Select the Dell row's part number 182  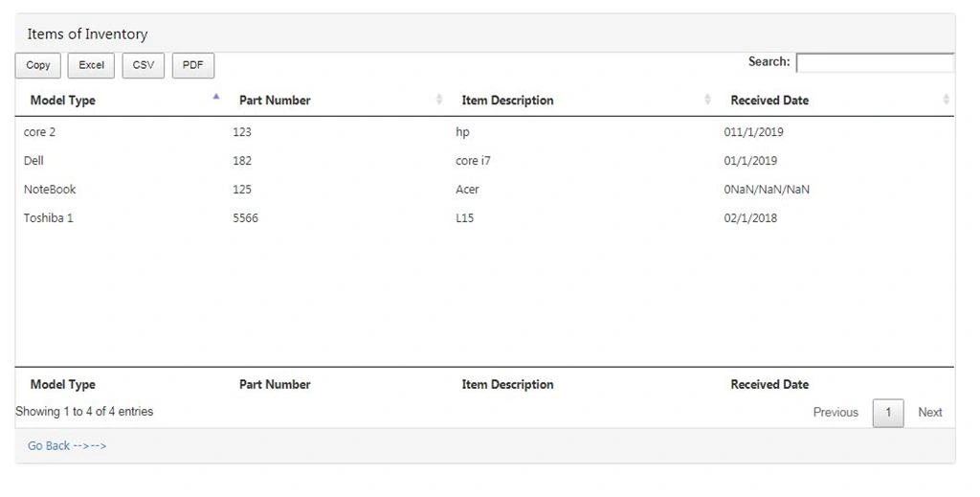click(242, 161)
